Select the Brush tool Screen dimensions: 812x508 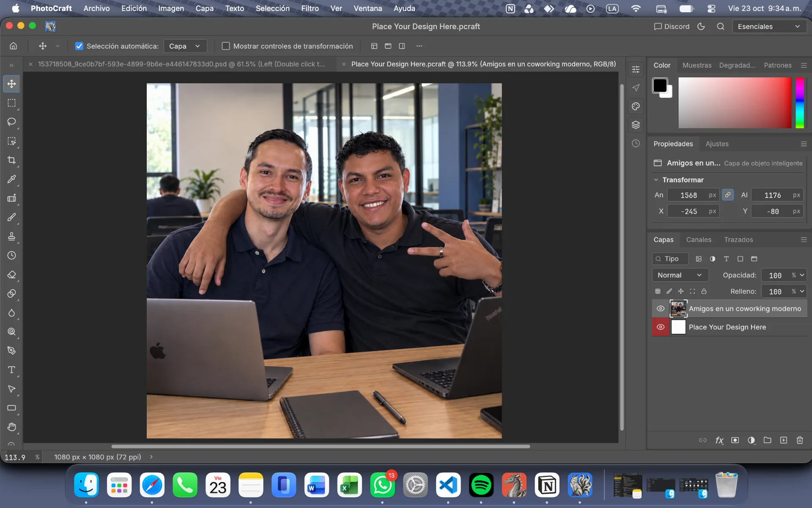coord(12,217)
